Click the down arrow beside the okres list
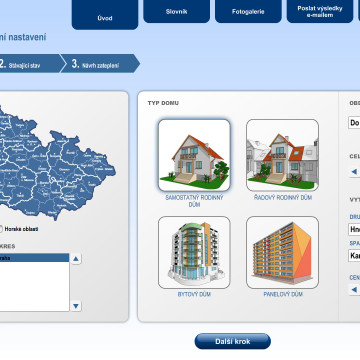360x360 pixels. 76,306
